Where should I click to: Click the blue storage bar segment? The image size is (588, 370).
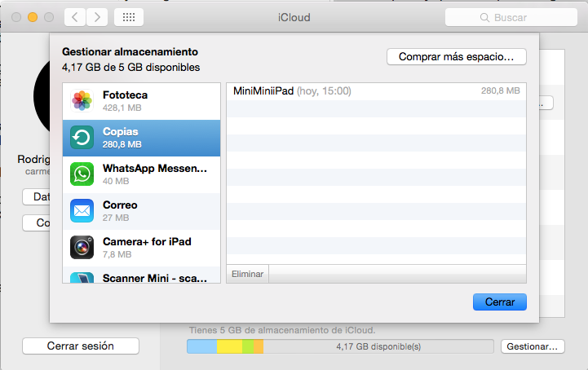tap(202, 346)
